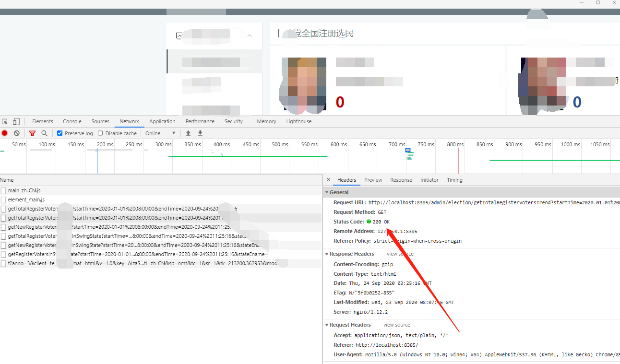Toggle the device toolbar icon
The height and width of the screenshot is (364, 620).
tap(16, 121)
